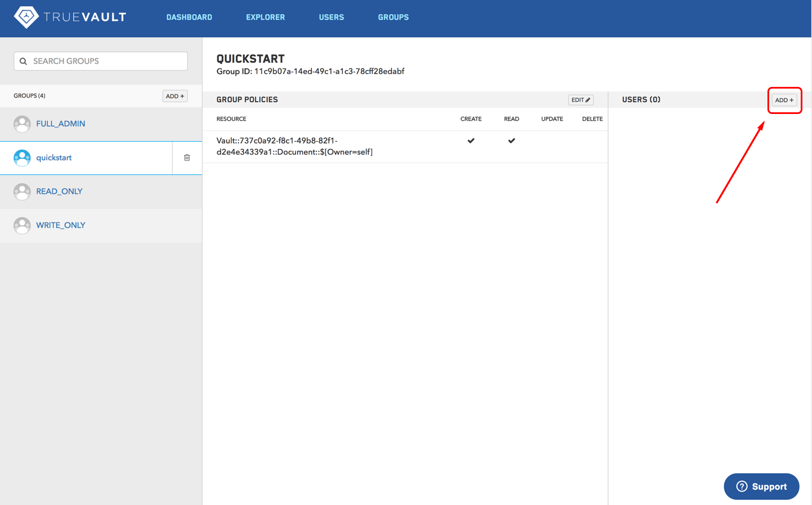Viewport: 812px width, 505px height.
Task: Click the TrueVault diamond logo icon
Action: 26,17
